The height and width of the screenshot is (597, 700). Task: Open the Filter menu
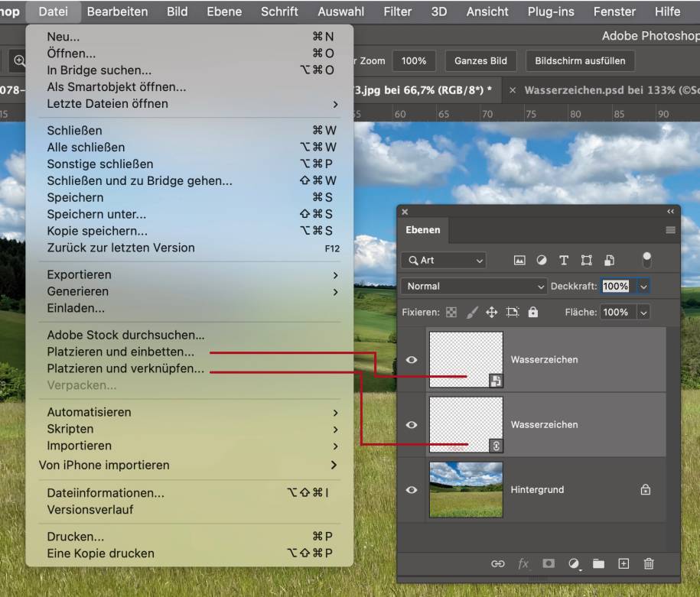pyautogui.click(x=397, y=11)
